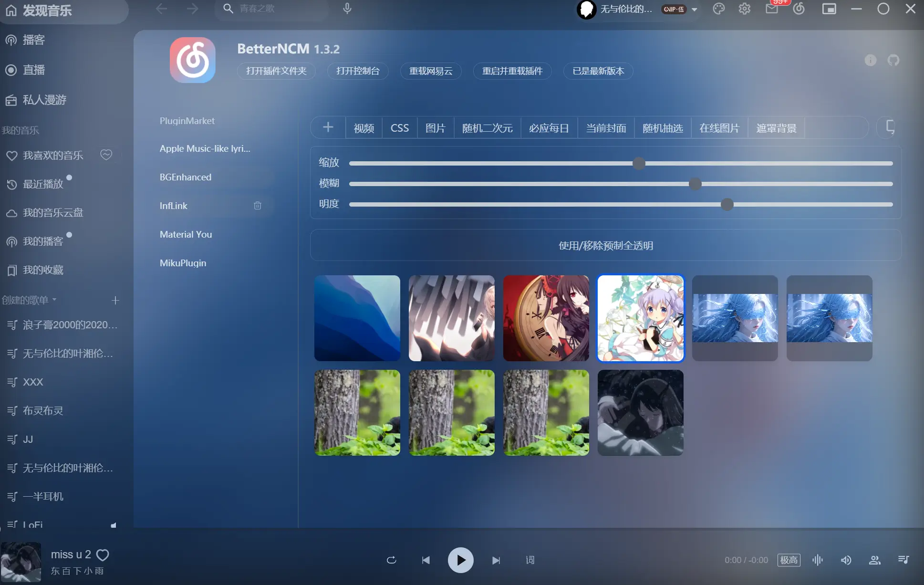Switch to mini player mode icon

coord(829,9)
